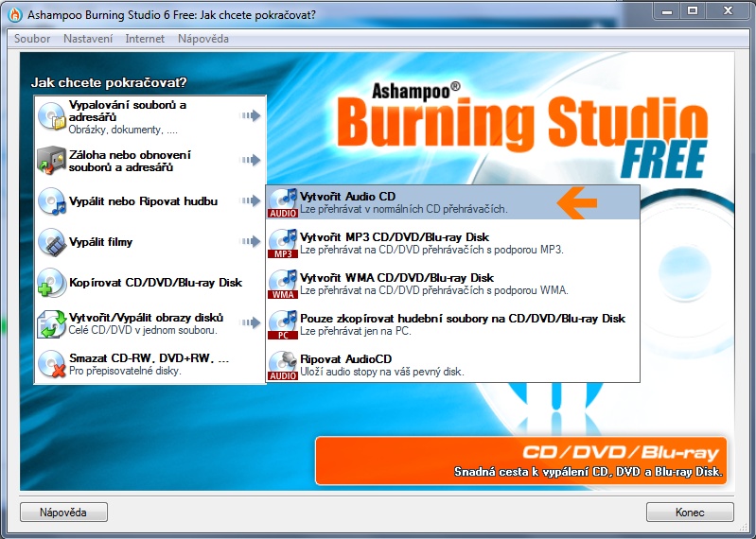Click the orange CD/DVD/Blu-ray banner
The image size is (756, 539).
[522, 460]
